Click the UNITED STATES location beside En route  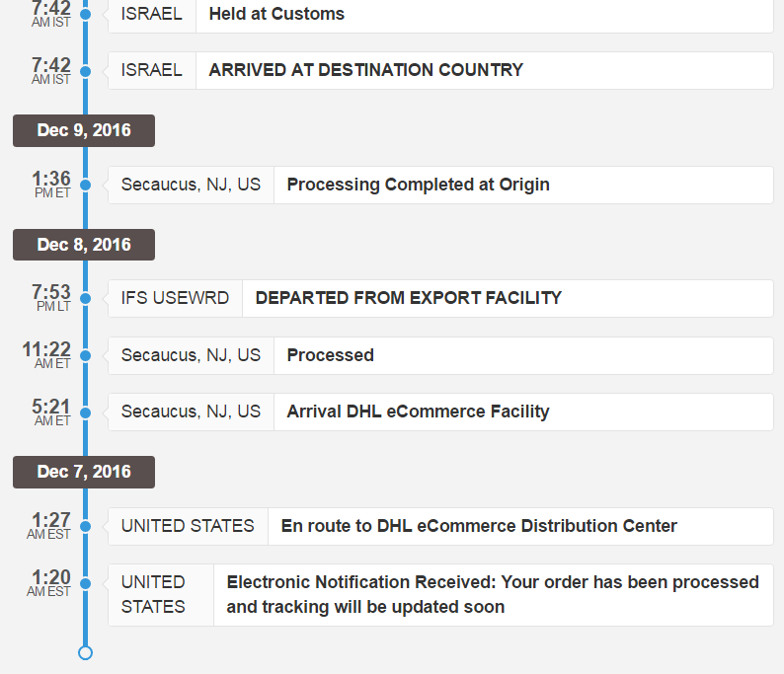tap(188, 526)
